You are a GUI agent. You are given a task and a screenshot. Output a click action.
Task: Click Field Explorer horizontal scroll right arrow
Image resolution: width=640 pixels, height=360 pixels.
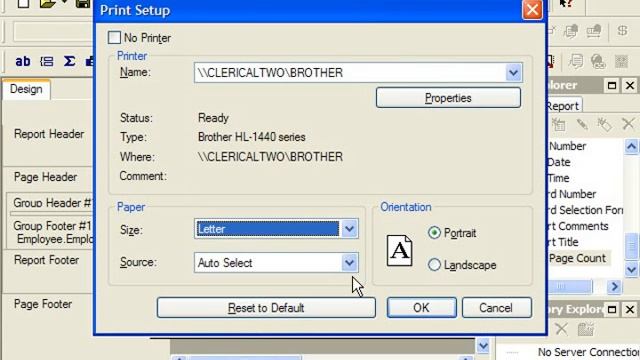614,287
